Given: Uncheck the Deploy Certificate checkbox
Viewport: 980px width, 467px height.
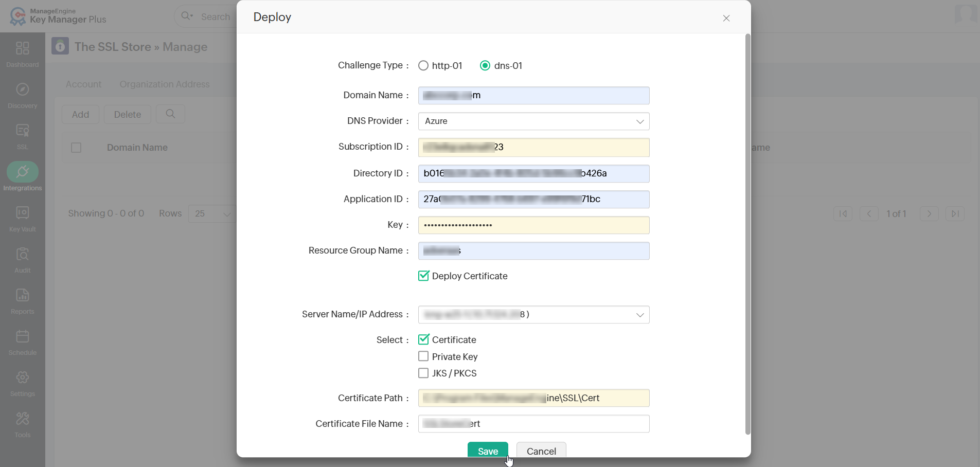Looking at the screenshot, I should (x=423, y=276).
